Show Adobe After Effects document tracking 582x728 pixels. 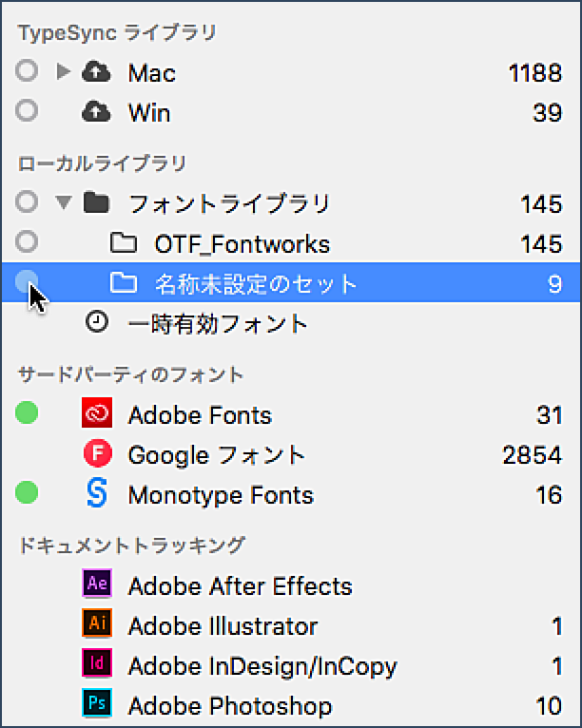point(241,586)
